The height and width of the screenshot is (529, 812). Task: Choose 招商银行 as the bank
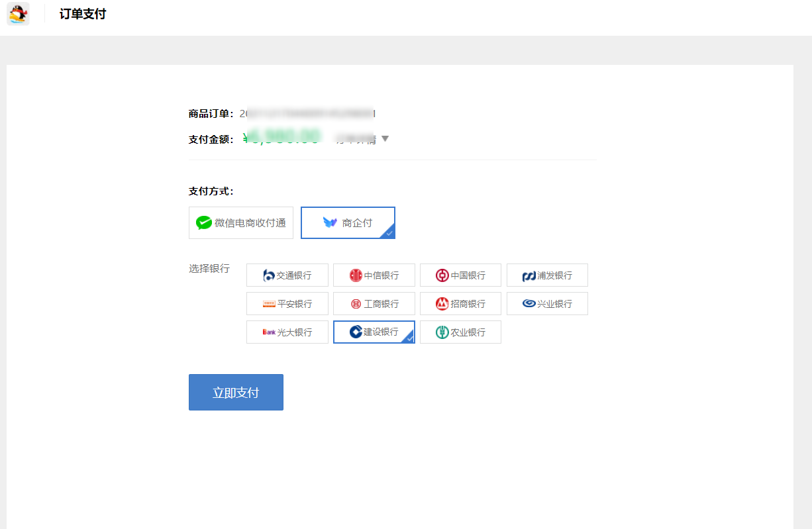pyautogui.click(x=460, y=304)
